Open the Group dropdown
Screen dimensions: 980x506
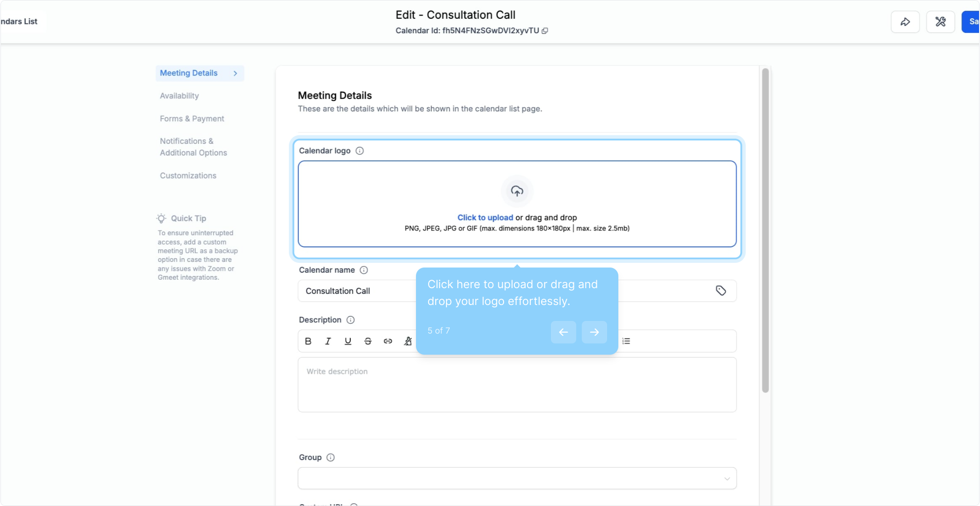[517, 478]
